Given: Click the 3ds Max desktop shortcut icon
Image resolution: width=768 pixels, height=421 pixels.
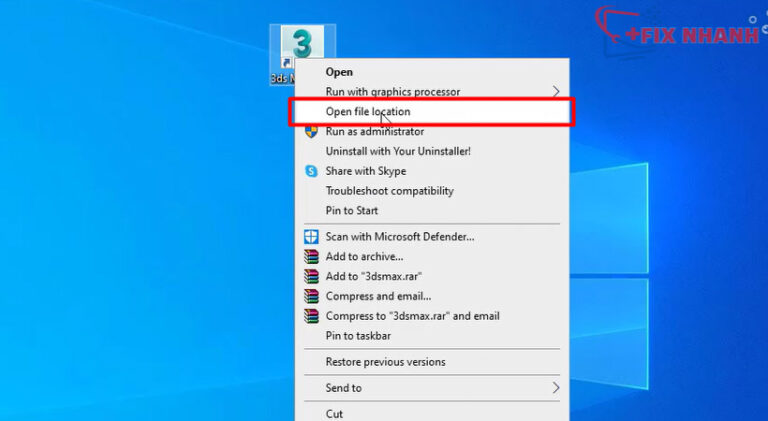Looking at the screenshot, I should (302, 43).
